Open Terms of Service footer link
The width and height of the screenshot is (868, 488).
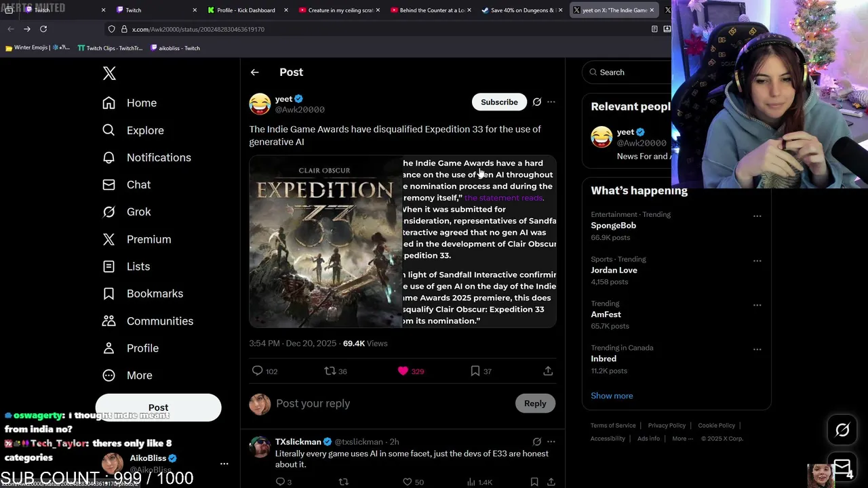point(613,426)
